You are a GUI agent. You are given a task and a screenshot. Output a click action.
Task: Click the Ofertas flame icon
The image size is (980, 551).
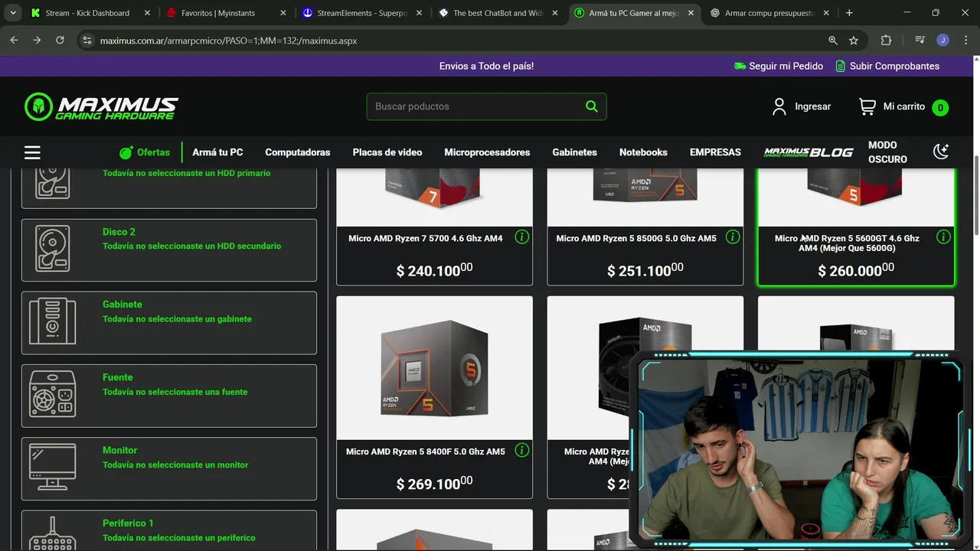[126, 152]
